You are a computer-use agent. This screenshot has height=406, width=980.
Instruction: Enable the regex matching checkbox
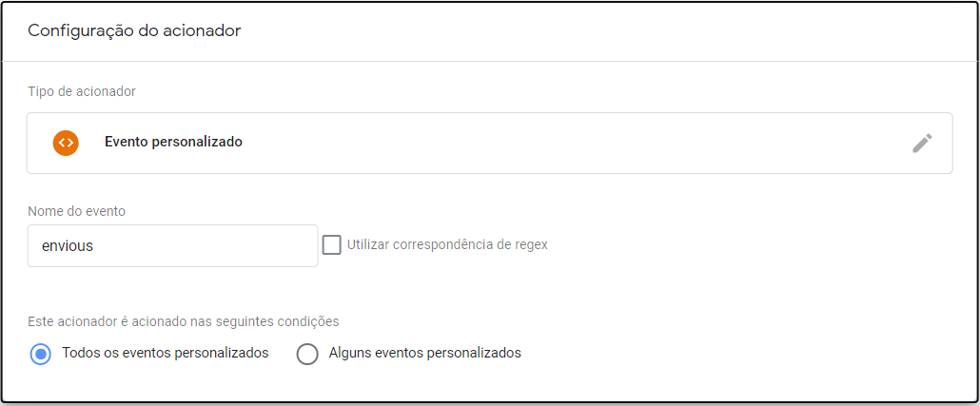point(331,244)
